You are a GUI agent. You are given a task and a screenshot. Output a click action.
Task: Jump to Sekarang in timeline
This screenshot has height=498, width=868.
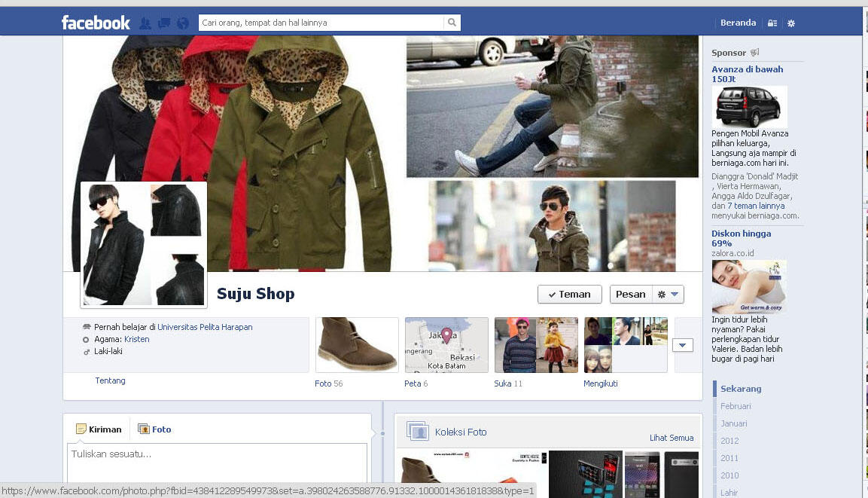(741, 389)
